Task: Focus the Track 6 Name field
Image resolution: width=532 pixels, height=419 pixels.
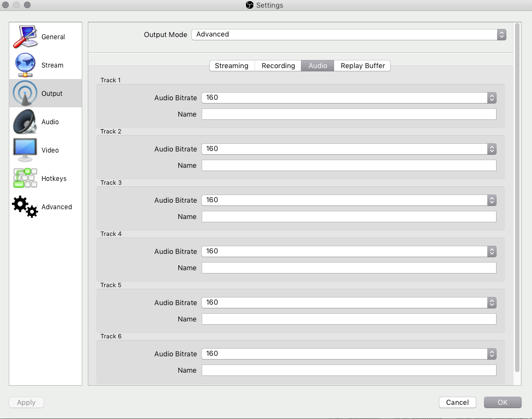Action: [349, 370]
